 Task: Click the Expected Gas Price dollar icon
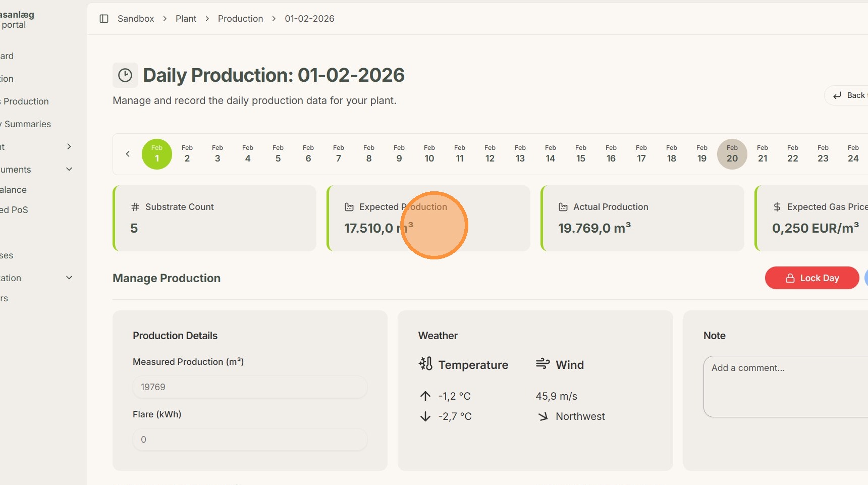coord(777,207)
